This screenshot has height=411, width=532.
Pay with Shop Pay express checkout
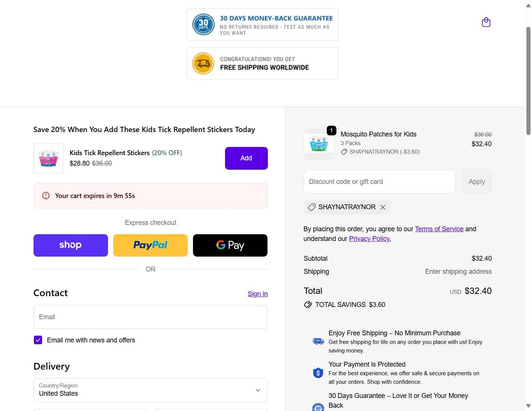point(71,245)
